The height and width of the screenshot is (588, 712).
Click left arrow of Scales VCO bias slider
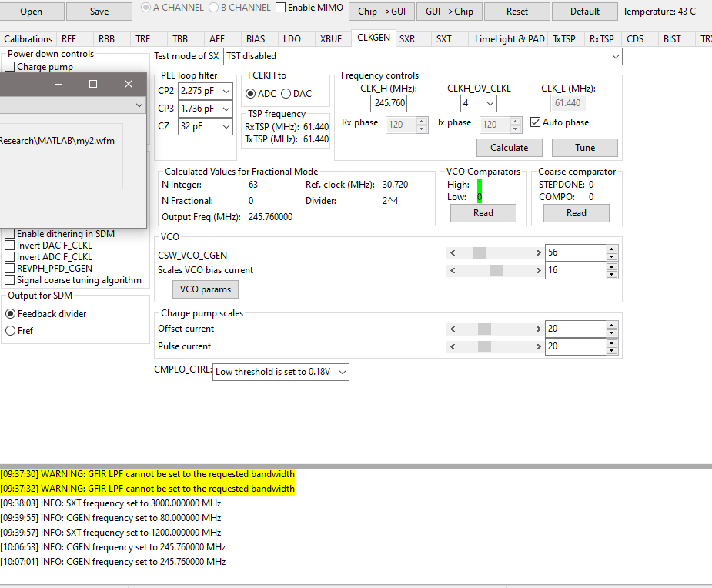pos(453,270)
